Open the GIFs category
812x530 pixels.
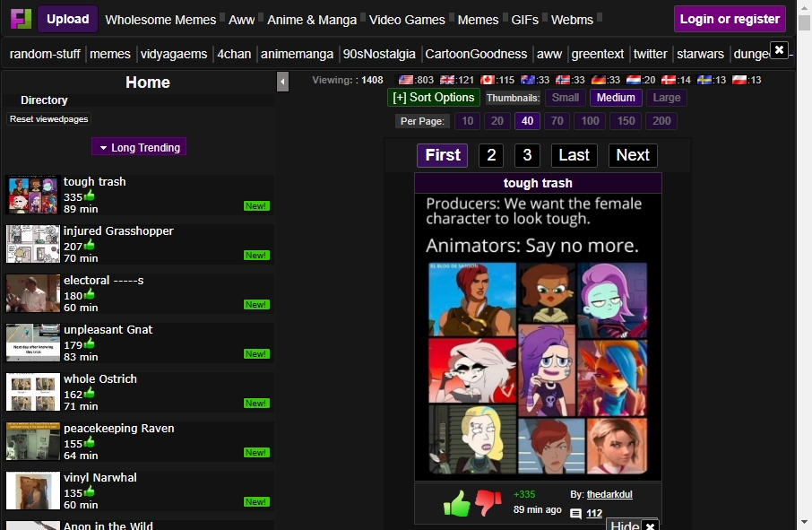coord(524,20)
